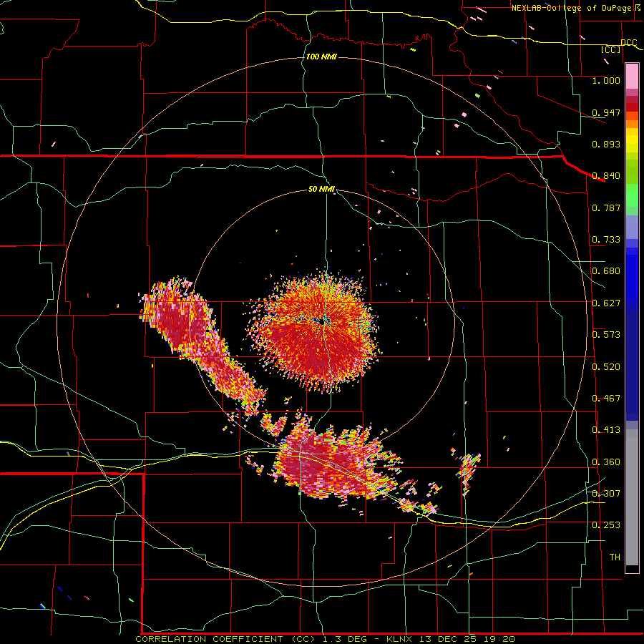Screen dimensions: 644x644
Task: Click the 0.787 scale value
Action: pos(606,208)
